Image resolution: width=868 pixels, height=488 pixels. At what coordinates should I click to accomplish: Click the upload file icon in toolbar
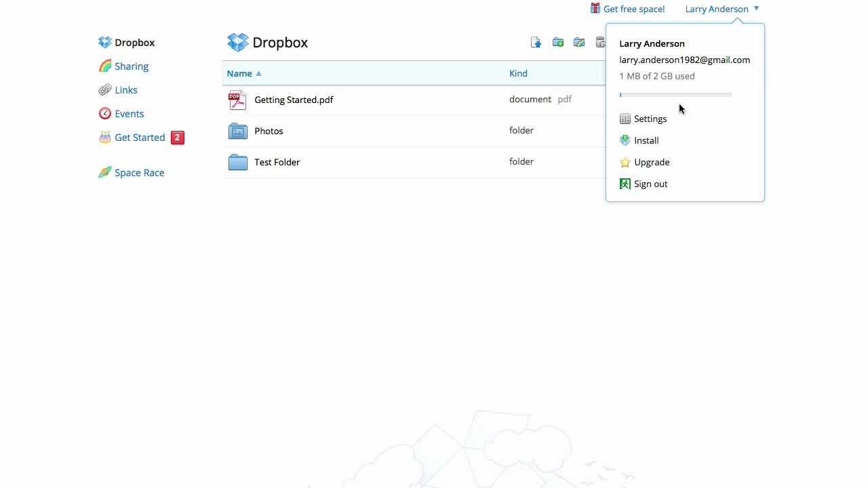click(536, 43)
